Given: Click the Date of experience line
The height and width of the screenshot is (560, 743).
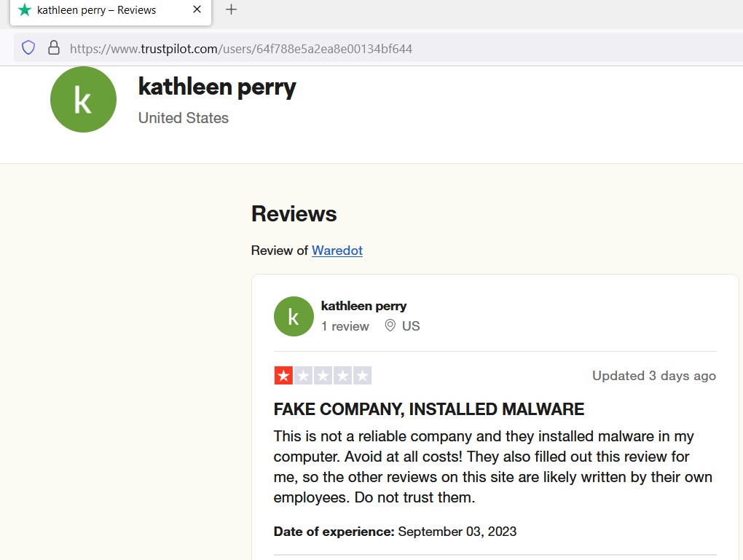Looking at the screenshot, I should click(x=395, y=532).
